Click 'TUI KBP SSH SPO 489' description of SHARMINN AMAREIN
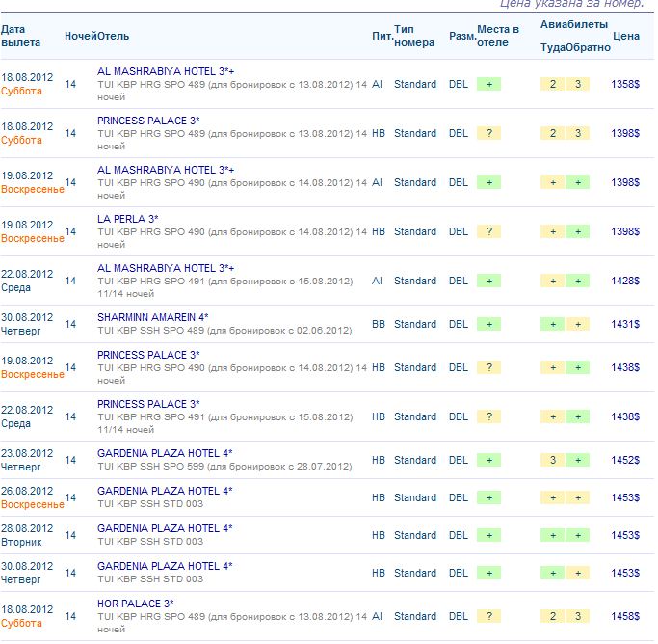Image resolution: width=658 pixels, height=644 pixels. 224,330
